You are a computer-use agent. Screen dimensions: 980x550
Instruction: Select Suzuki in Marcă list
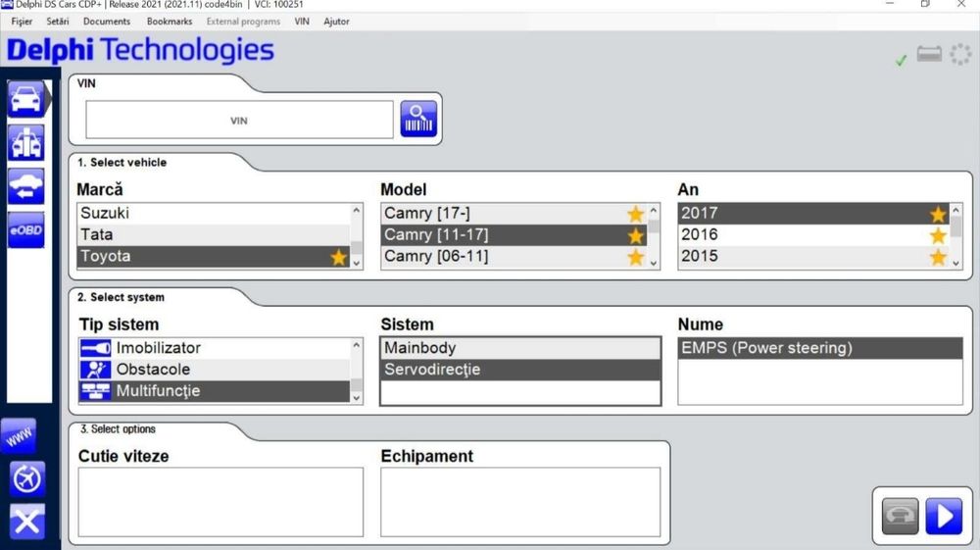(x=213, y=213)
